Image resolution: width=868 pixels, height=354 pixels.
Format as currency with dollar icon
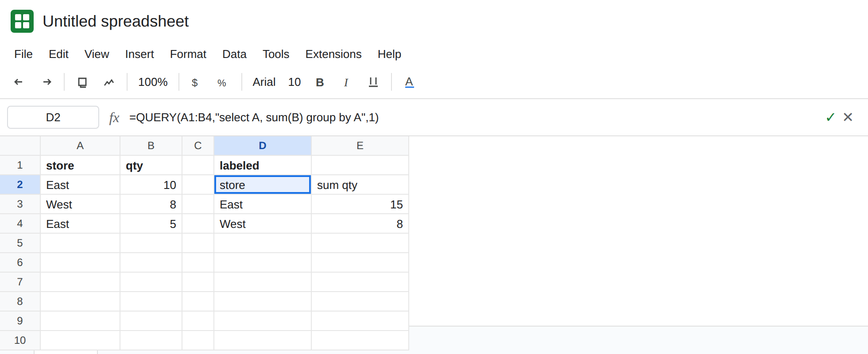coord(194,82)
